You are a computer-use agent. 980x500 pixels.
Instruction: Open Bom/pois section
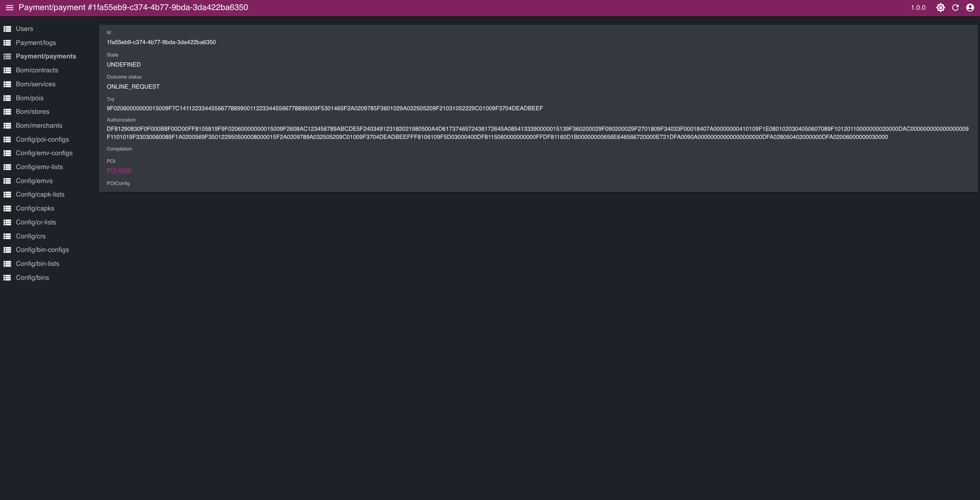tap(29, 98)
